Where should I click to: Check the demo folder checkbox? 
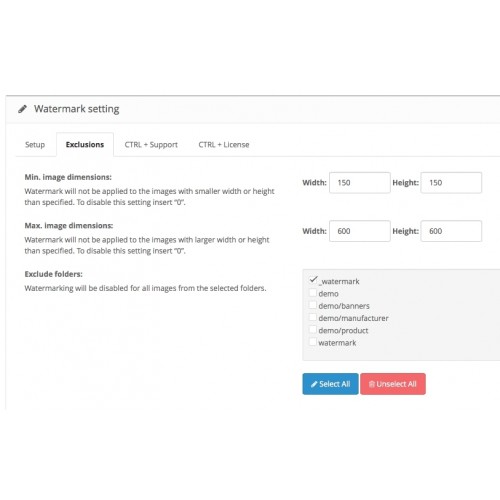pyautogui.click(x=313, y=293)
